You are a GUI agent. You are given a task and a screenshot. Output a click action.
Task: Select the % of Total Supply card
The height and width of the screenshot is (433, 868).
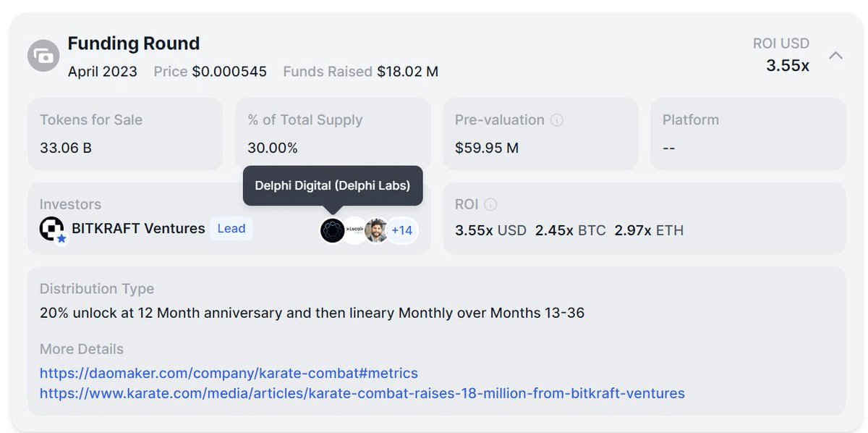coord(332,134)
